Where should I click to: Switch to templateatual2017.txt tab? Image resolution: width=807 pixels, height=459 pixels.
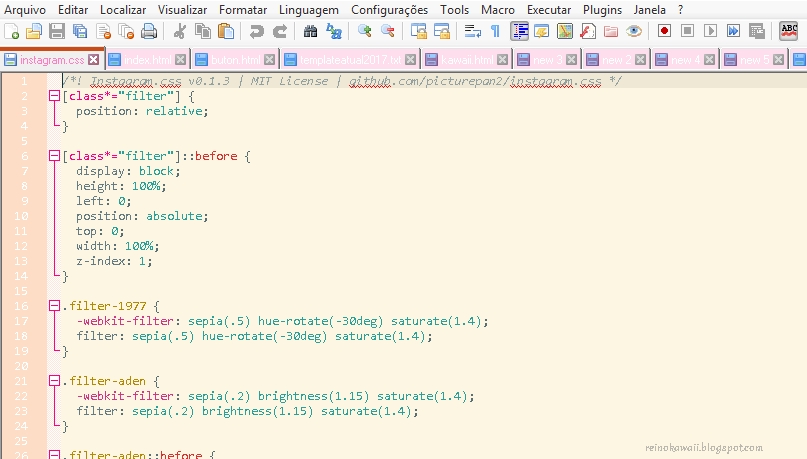350,60
